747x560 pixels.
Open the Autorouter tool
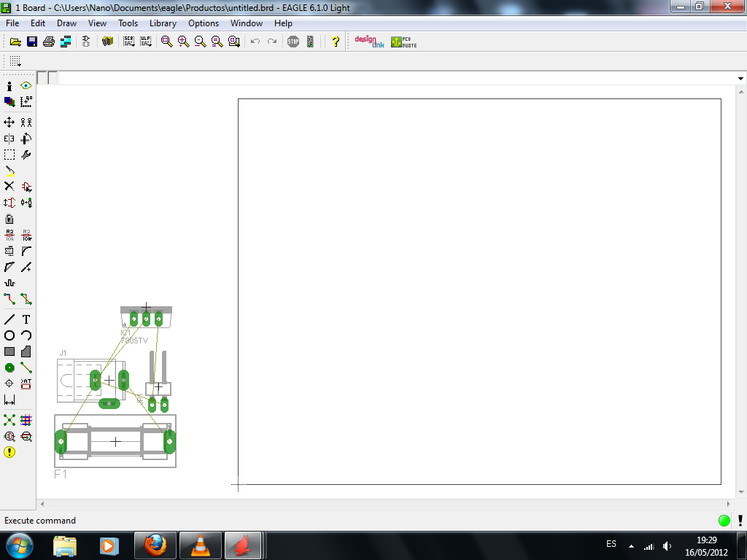pos(26,420)
